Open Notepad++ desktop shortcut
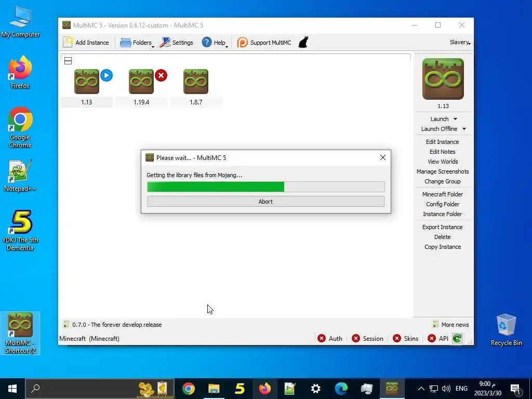This screenshot has width=532, height=399. [20, 176]
